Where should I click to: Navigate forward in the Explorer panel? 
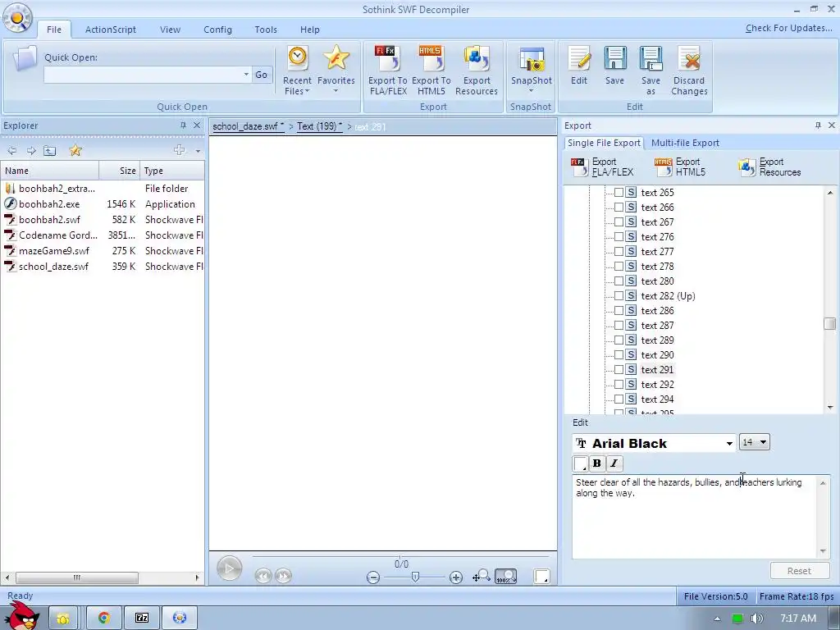click(31, 151)
